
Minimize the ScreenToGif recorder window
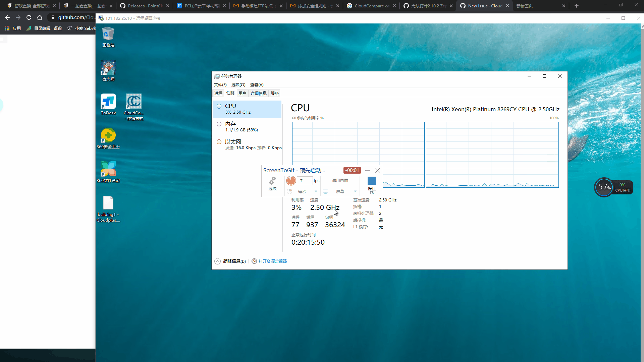[x=368, y=170]
